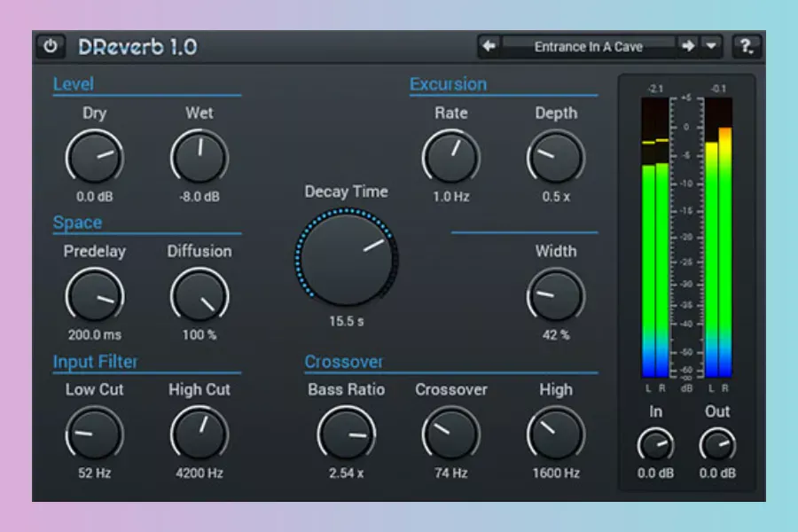Toggle the DReverb power bypass button

click(51, 47)
